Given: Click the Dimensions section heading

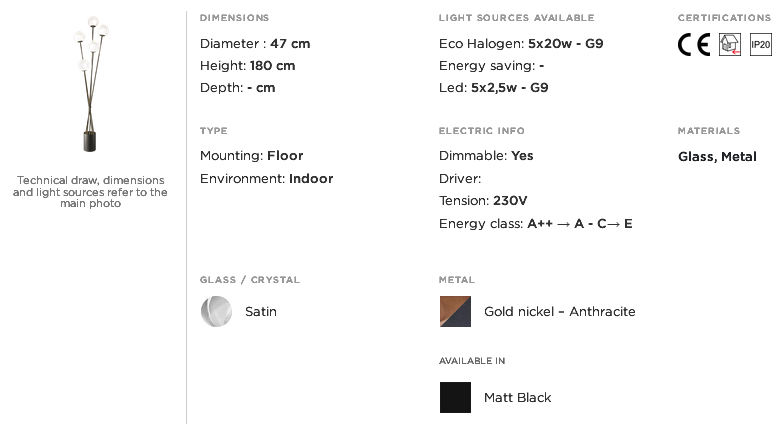Looking at the screenshot, I should point(234,18).
